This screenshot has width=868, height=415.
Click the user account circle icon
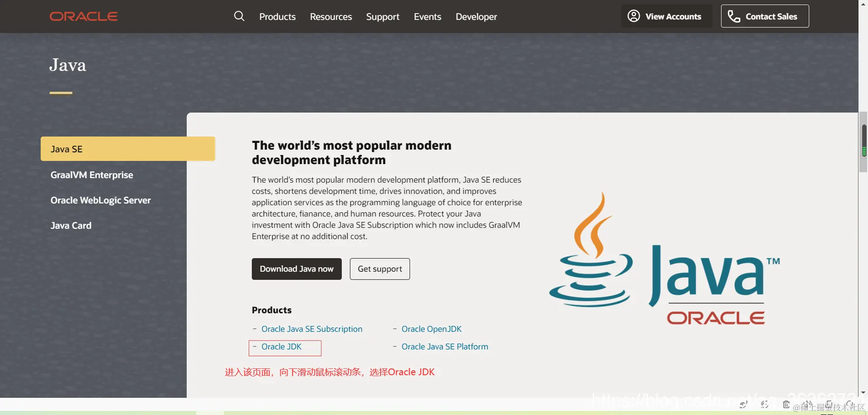point(634,16)
